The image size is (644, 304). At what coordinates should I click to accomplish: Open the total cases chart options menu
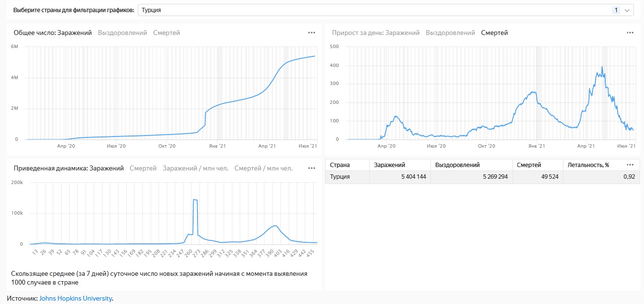click(x=312, y=33)
